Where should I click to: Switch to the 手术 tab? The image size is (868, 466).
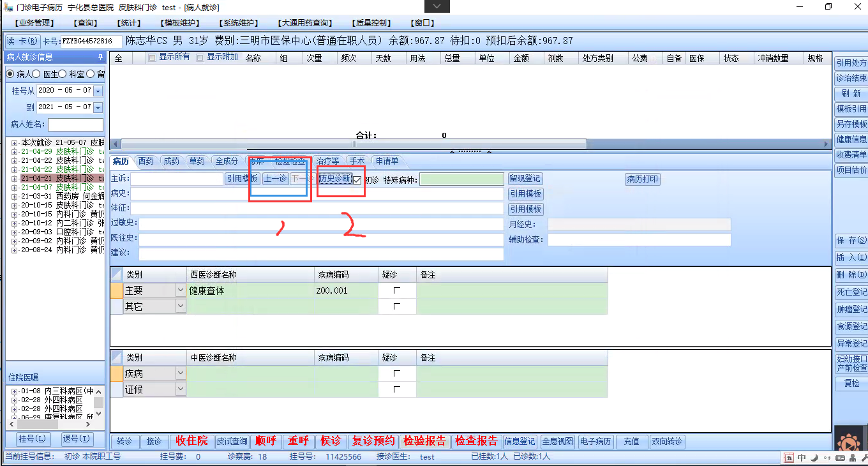pyautogui.click(x=357, y=162)
